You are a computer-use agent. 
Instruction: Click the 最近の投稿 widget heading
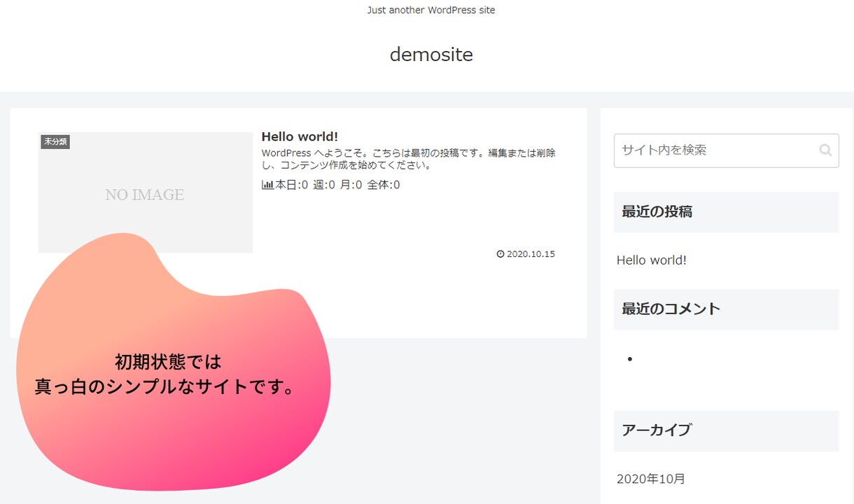pos(726,211)
